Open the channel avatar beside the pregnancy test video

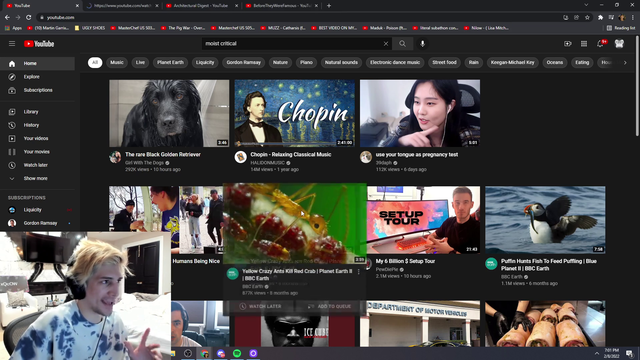click(x=366, y=157)
